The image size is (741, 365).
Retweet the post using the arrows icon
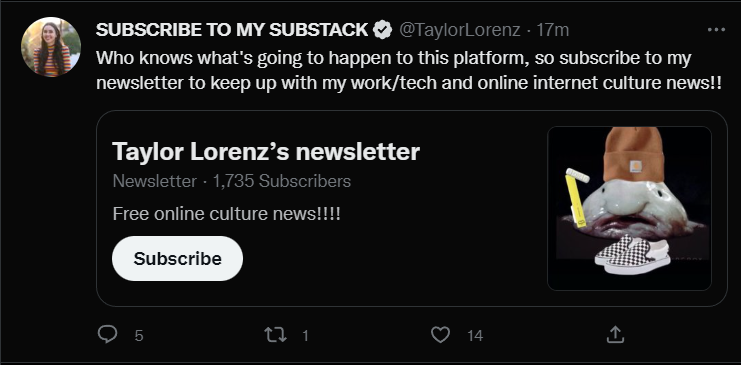coord(275,335)
